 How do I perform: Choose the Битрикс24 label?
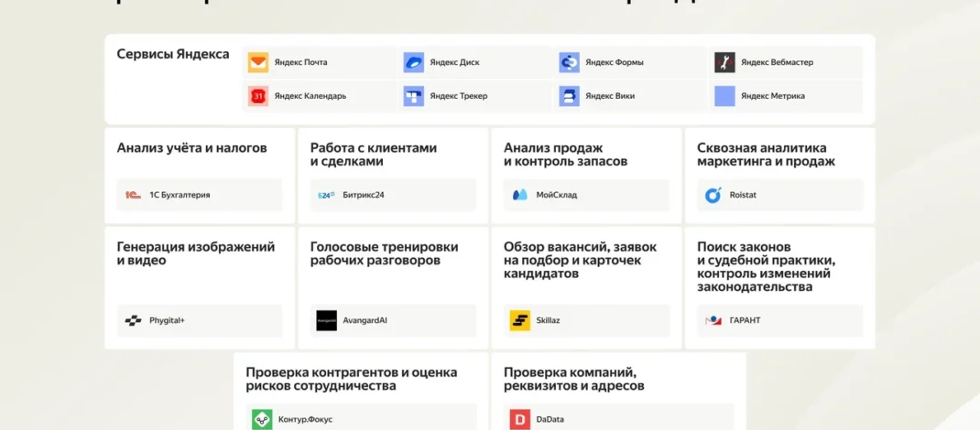[x=363, y=195]
